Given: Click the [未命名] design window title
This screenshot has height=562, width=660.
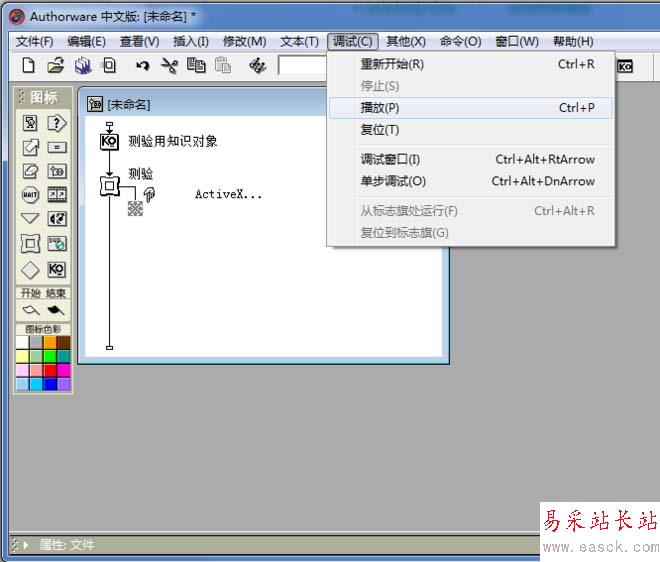Looking at the screenshot, I should 129,104.
